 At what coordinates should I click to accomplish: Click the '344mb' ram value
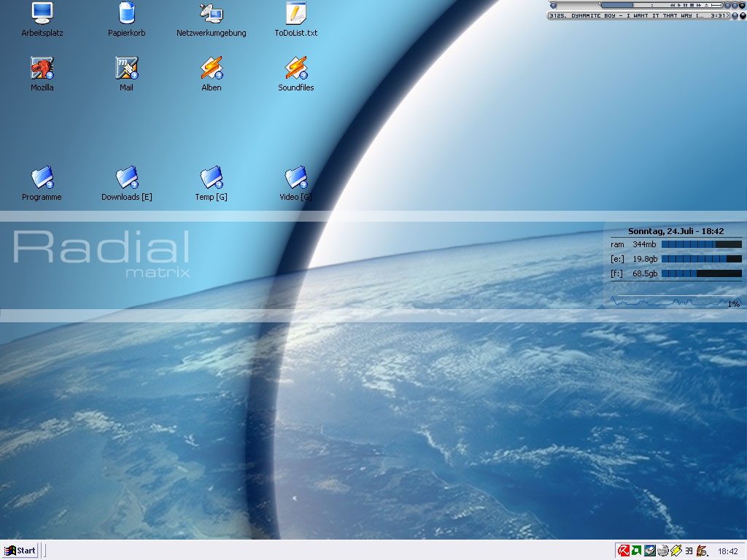coord(644,244)
